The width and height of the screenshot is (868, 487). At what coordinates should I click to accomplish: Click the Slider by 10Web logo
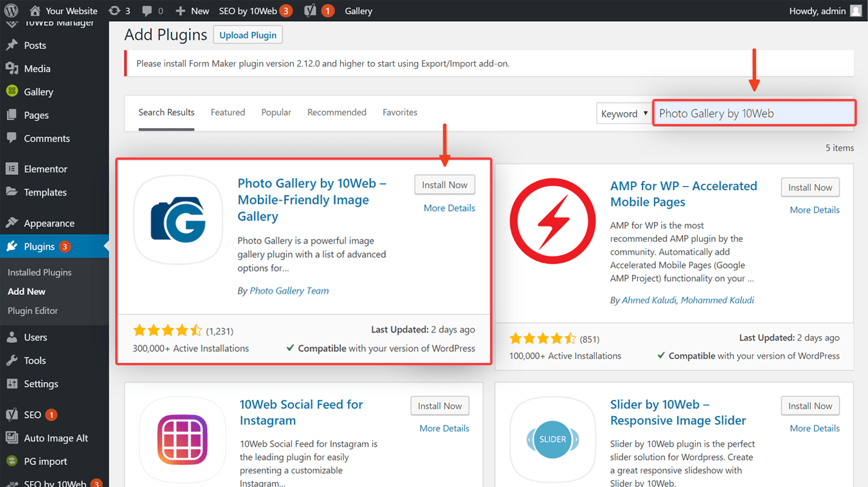[x=553, y=440]
